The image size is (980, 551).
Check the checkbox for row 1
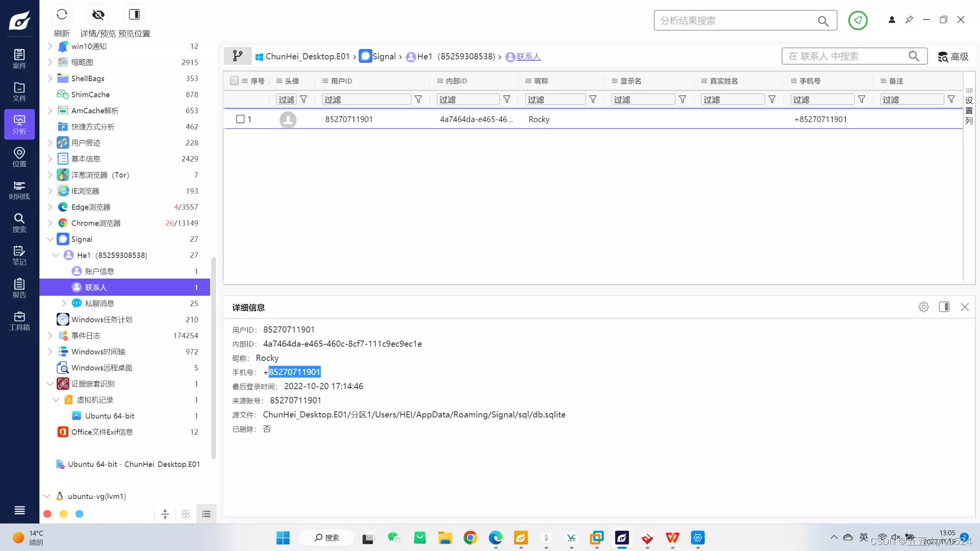(x=240, y=119)
